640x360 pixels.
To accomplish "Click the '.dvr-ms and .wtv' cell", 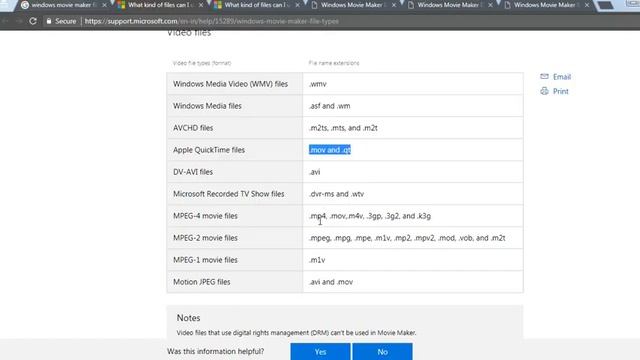I will point(413,194).
